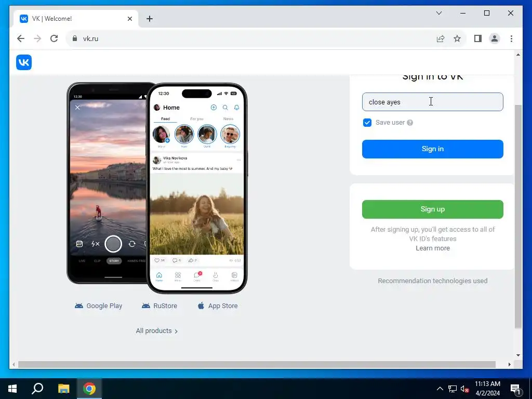Select the VK | Welcome! tab
532x399 pixels.
76,19
